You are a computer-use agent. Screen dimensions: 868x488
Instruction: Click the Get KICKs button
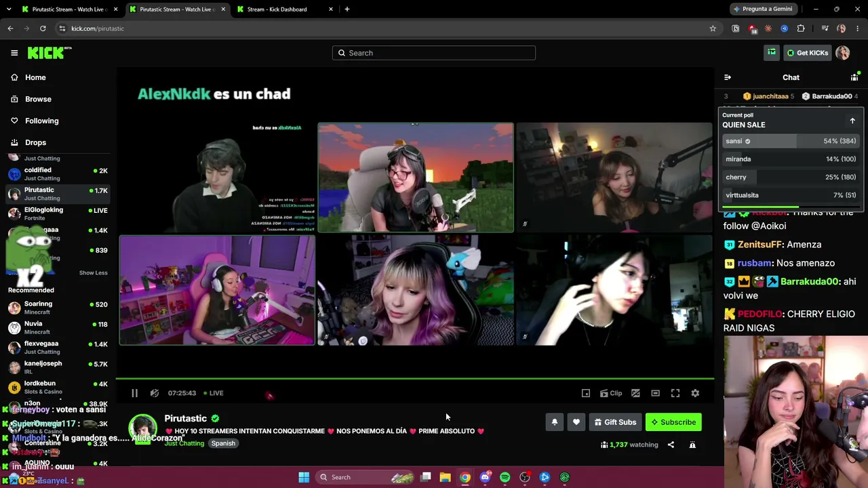coord(806,53)
